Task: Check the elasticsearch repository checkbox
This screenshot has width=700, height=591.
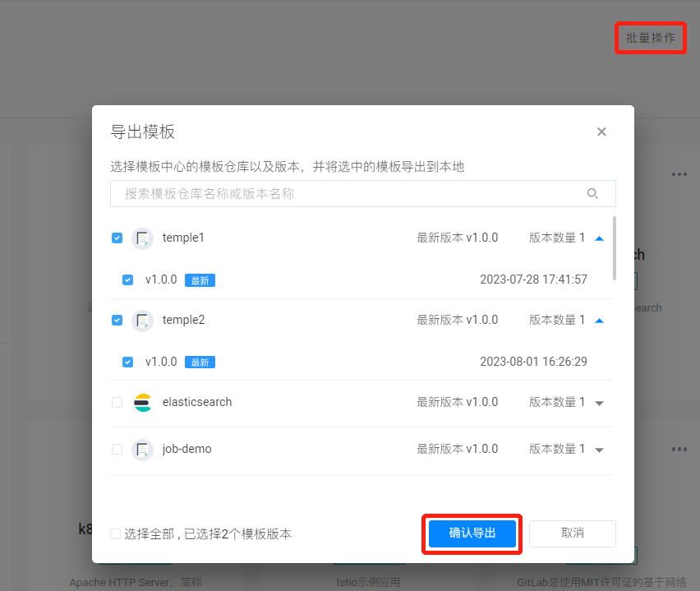Action: coord(117,403)
